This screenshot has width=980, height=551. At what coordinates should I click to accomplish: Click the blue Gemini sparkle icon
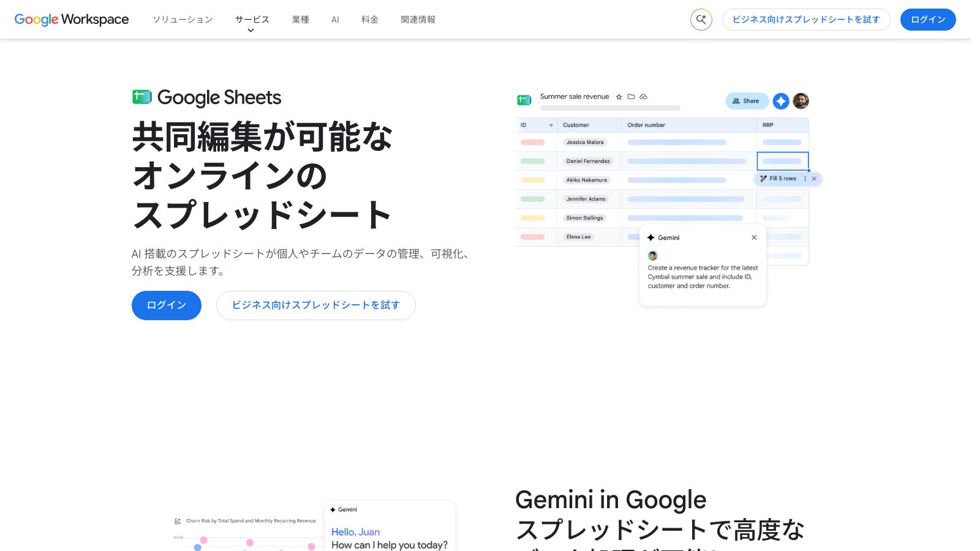[781, 101]
